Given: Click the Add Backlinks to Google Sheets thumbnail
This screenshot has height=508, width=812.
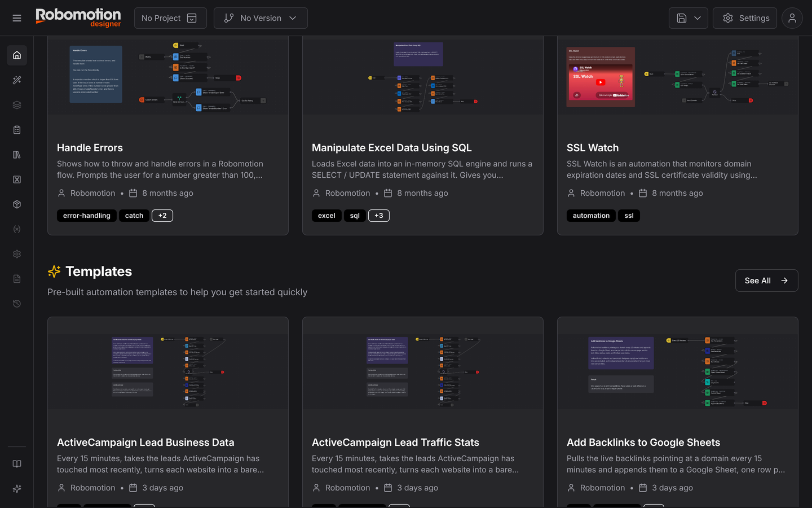Looking at the screenshot, I should [x=678, y=371].
